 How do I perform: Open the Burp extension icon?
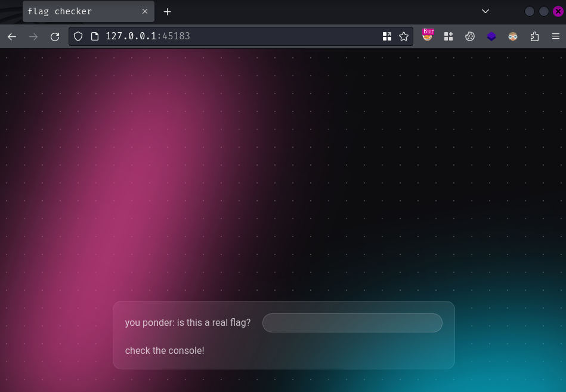pyautogui.click(x=428, y=35)
